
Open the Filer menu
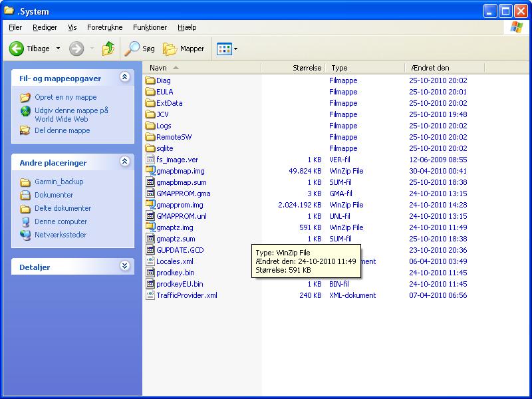pyautogui.click(x=15, y=27)
